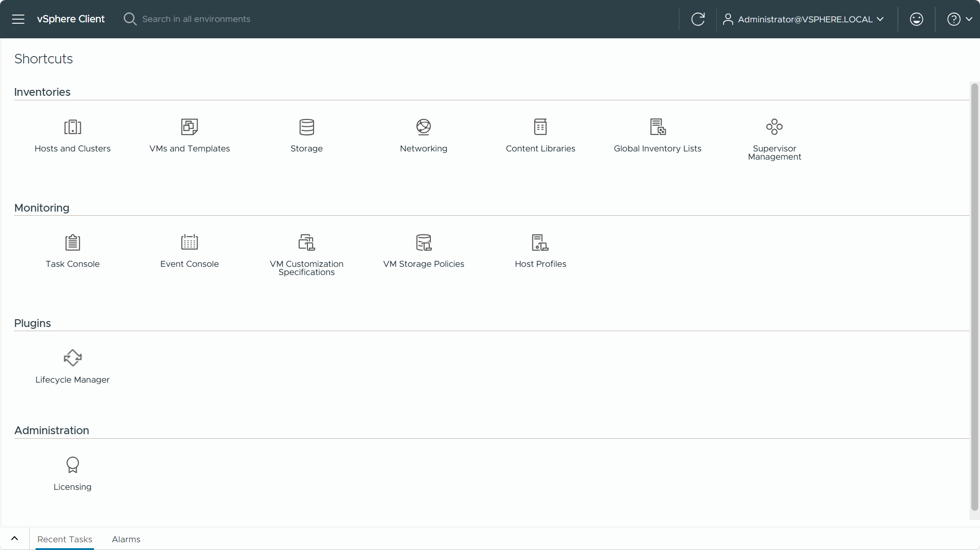Open the Task Console
Viewport: 980px width, 550px height.
[x=73, y=250]
